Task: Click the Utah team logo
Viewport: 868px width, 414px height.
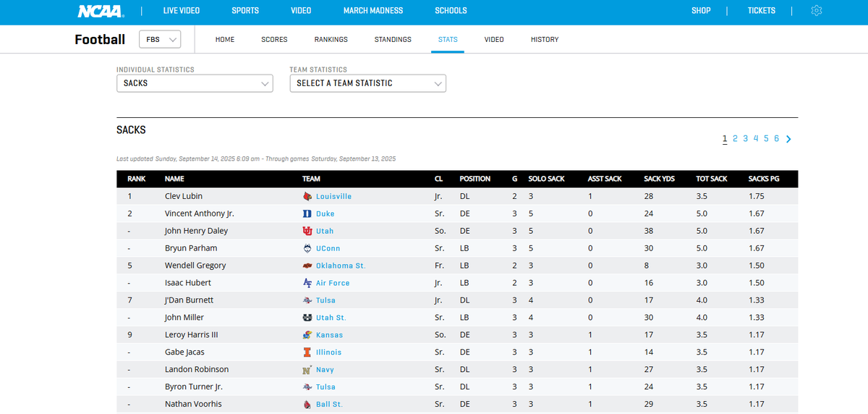Action: pos(307,231)
